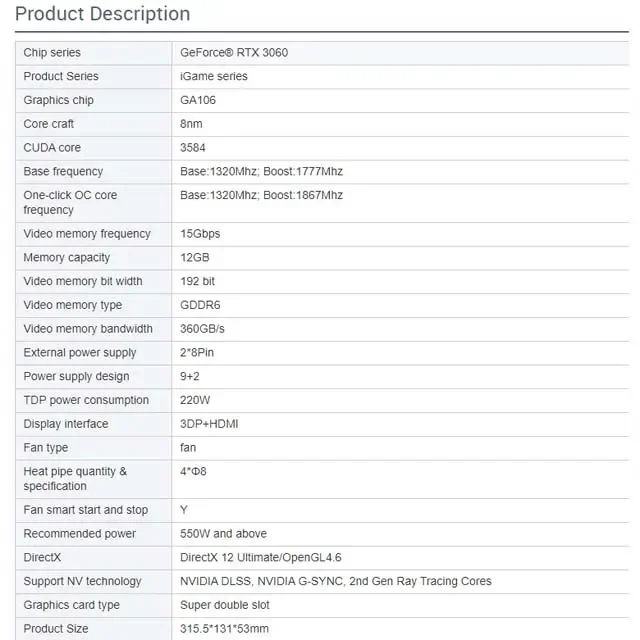Screen dimensions: 640x640
Task: Click the GeForce RTX 3060 chip series value
Action: click(234, 52)
